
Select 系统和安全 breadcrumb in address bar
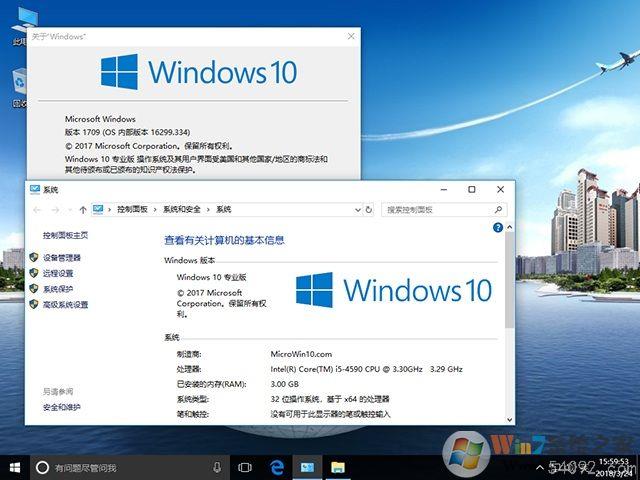tap(182, 209)
